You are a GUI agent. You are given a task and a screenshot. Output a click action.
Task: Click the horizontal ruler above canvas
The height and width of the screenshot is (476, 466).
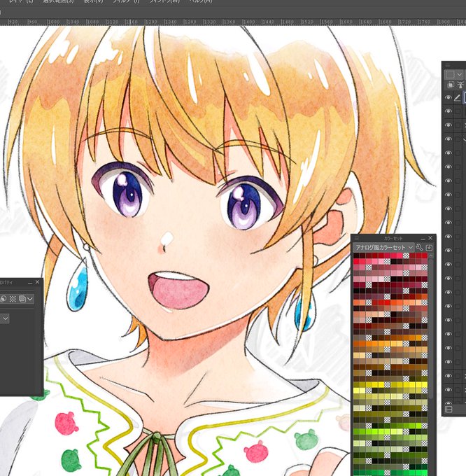(233, 22)
